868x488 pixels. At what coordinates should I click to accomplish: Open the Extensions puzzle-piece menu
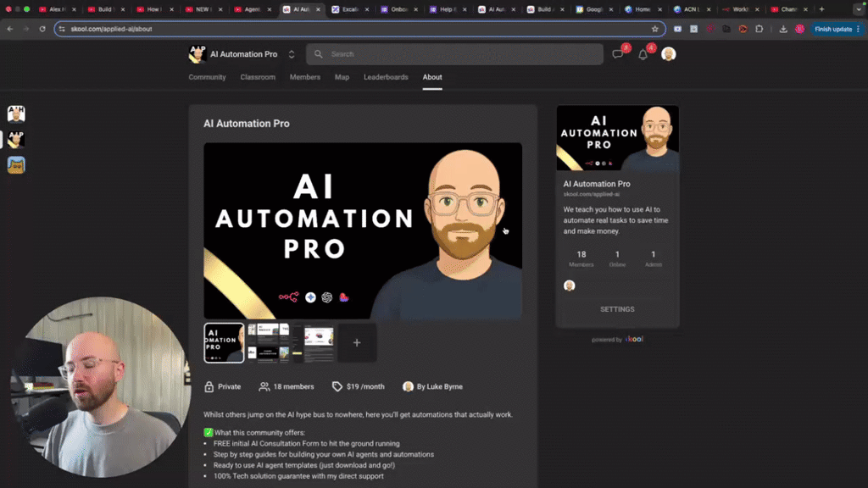[x=759, y=29]
